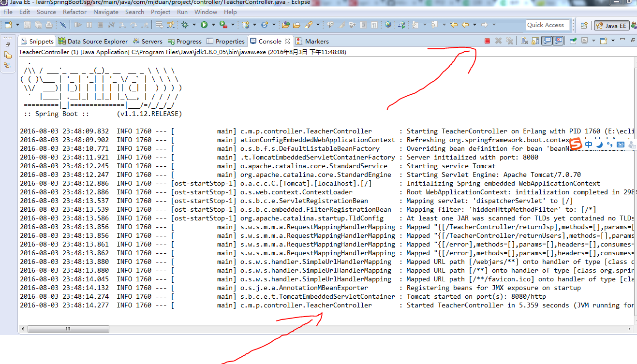Toggle punctuation mode on IME bar
Viewport: 637px width, 364px height.
point(609,144)
